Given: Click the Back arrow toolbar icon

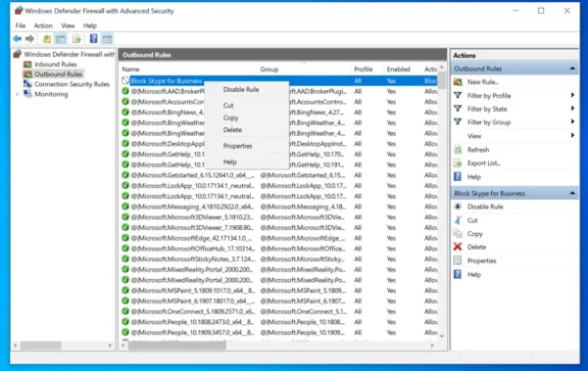Looking at the screenshot, I should pyautogui.click(x=18, y=38).
